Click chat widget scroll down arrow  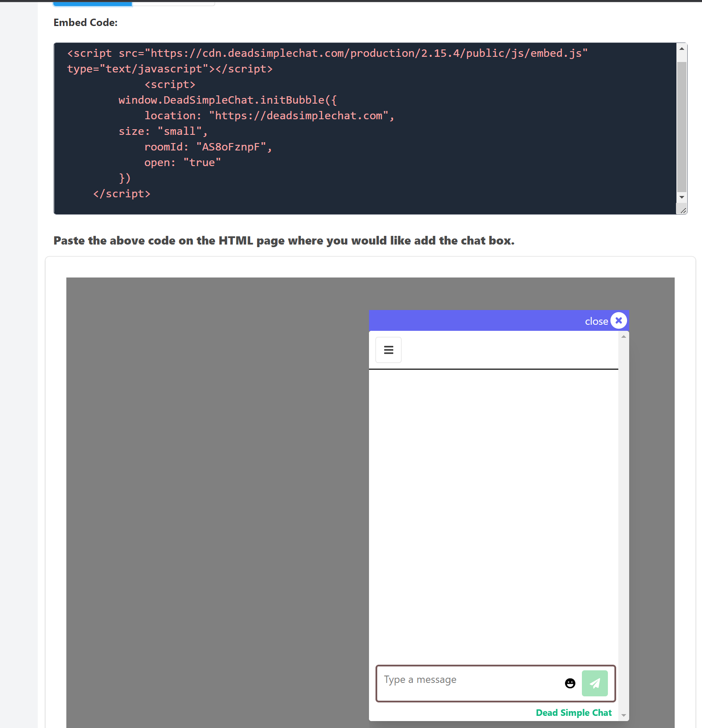point(624,715)
